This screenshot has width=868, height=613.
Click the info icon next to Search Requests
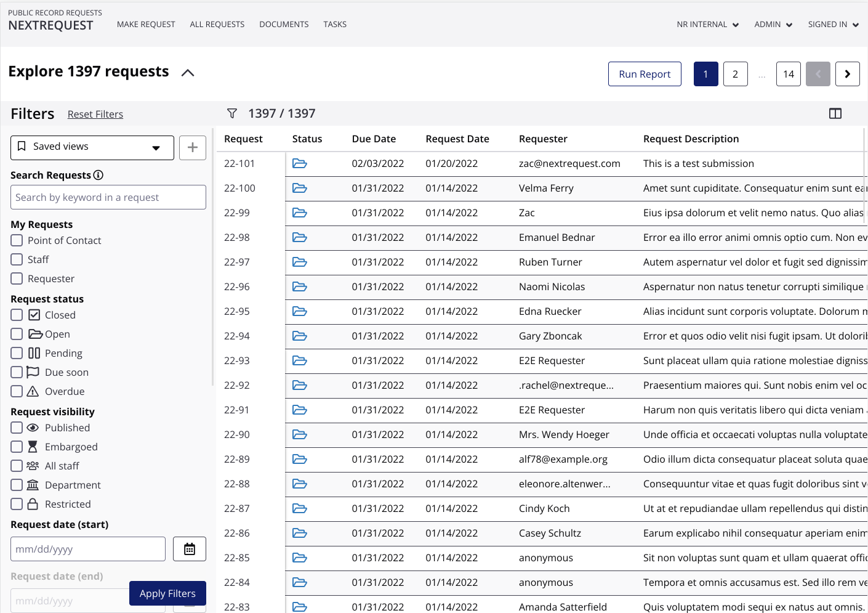tap(98, 175)
